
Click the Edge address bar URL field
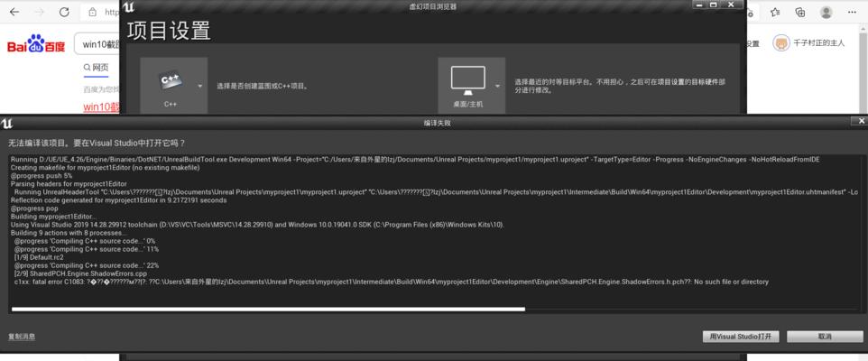pos(113,12)
